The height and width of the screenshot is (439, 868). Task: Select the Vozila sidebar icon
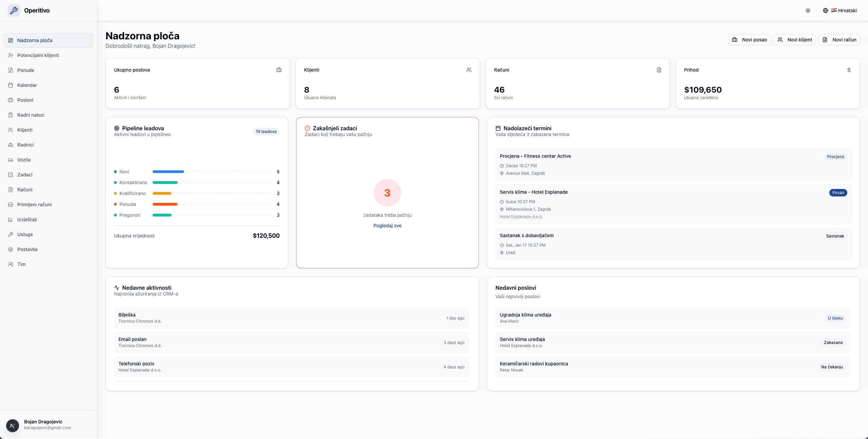(11, 159)
